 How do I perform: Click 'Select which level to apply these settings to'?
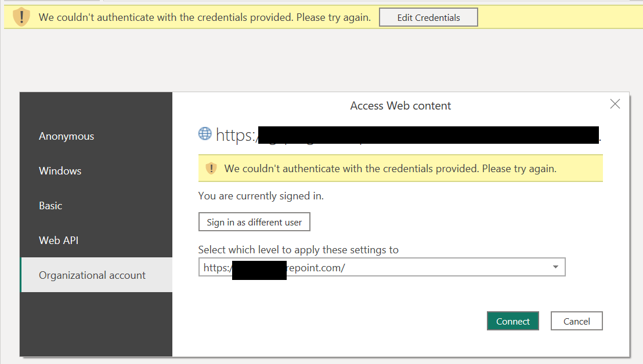[298, 250]
